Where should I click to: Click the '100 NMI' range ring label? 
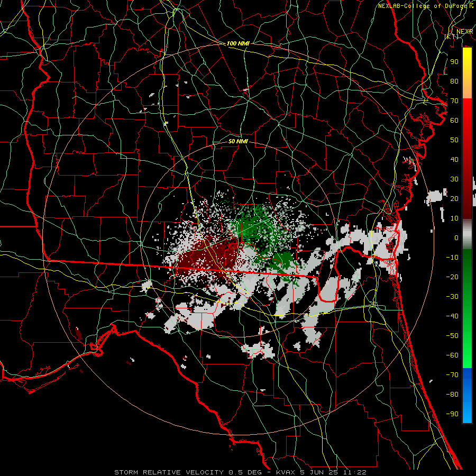[238, 43]
